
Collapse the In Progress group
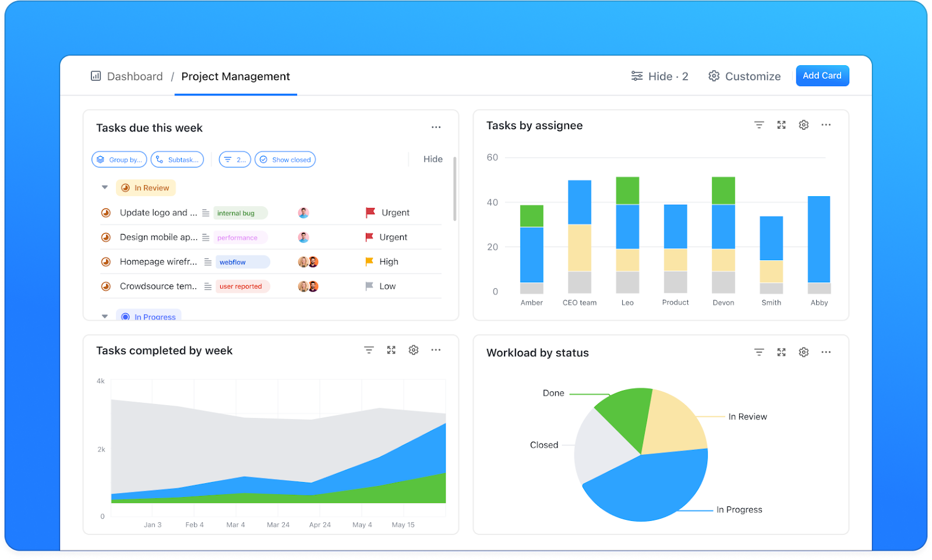tap(105, 317)
